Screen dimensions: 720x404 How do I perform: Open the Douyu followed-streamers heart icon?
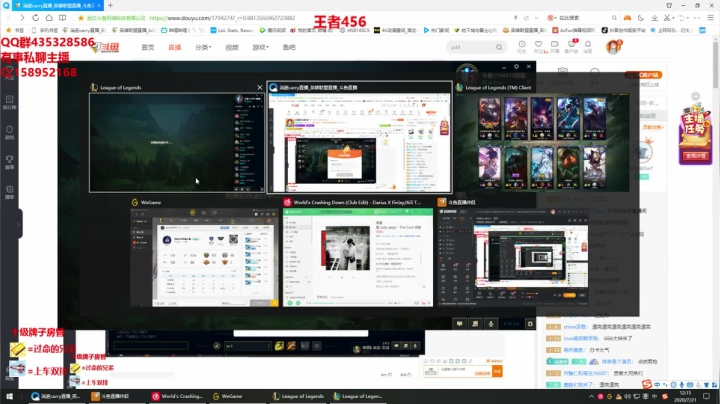(x=539, y=46)
